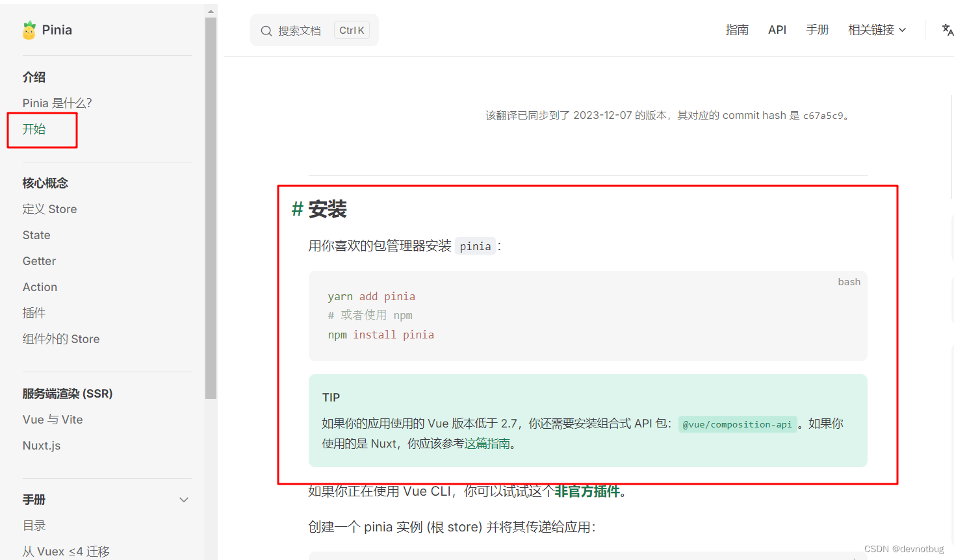The height and width of the screenshot is (560, 954).
Task: Click the bash language label
Action: [849, 282]
